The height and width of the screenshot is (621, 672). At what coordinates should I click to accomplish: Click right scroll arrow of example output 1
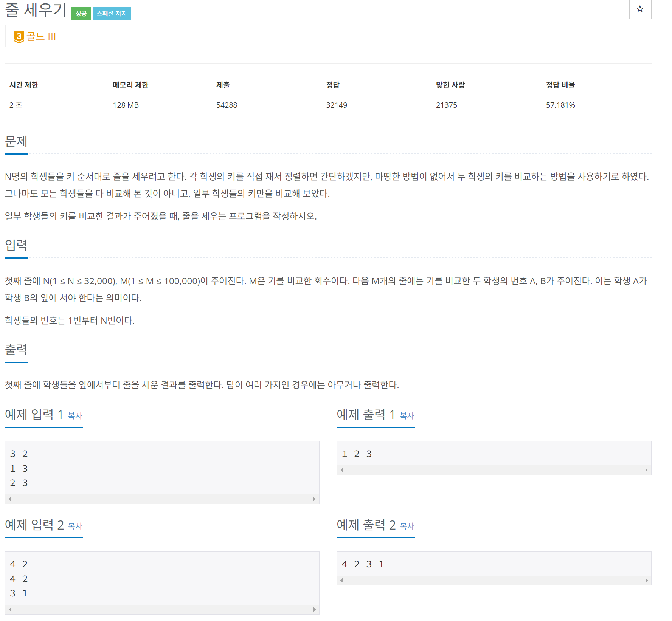(x=647, y=470)
